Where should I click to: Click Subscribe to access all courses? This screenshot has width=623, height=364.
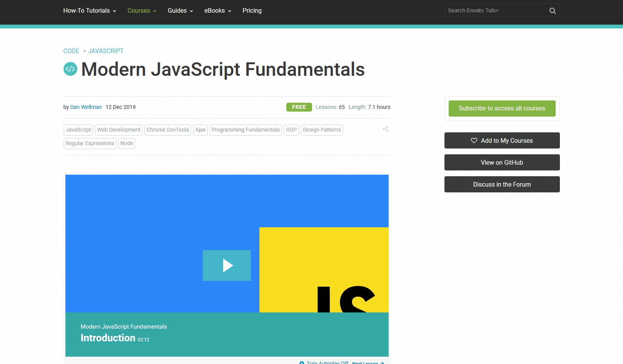point(502,108)
